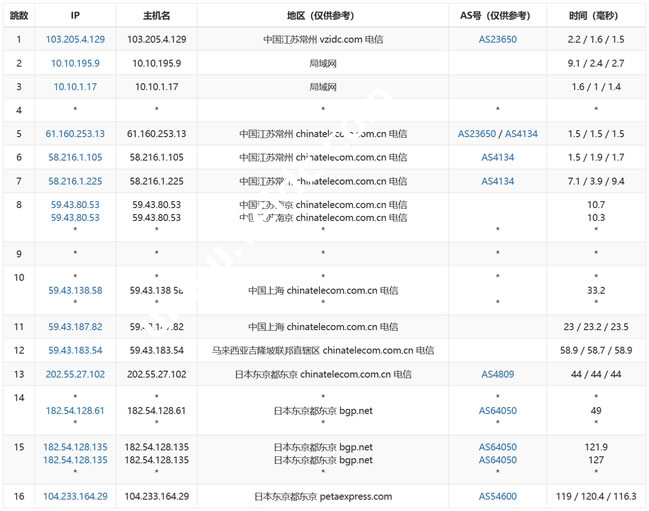Screen dimensions: 649x511
Task: Select the 59.43.183.54 IP link in hop 12
Action: pyautogui.click(x=75, y=351)
